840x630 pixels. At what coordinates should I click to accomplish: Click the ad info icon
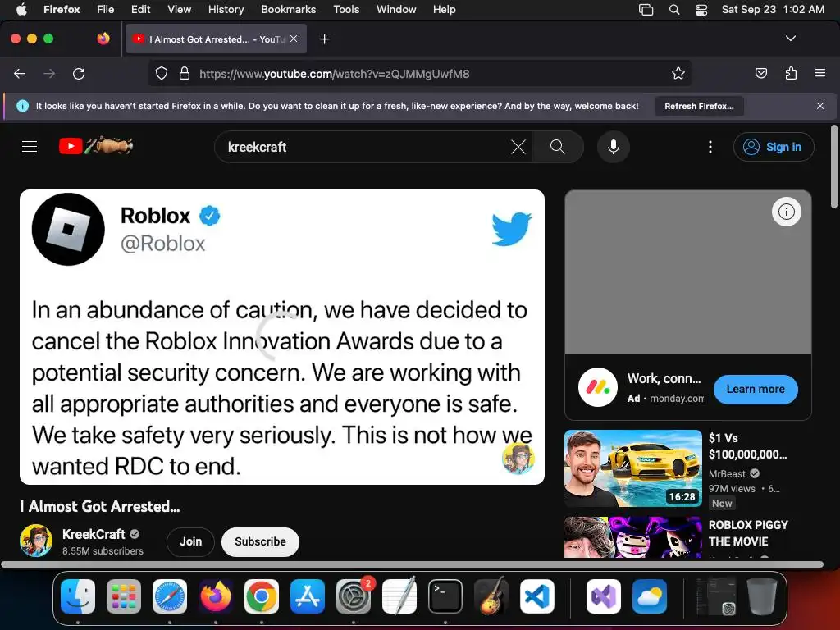(x=787, y=212)
